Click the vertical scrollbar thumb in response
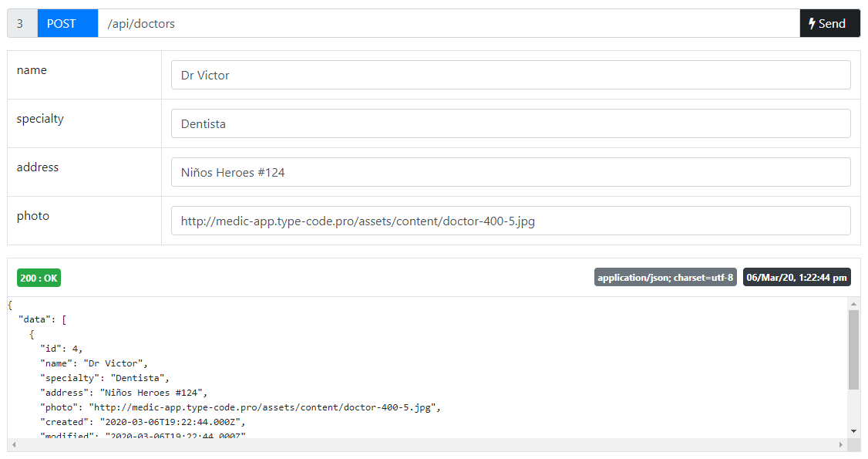Image resolution: width=868 pixels, height=459 pixels. 853,350
